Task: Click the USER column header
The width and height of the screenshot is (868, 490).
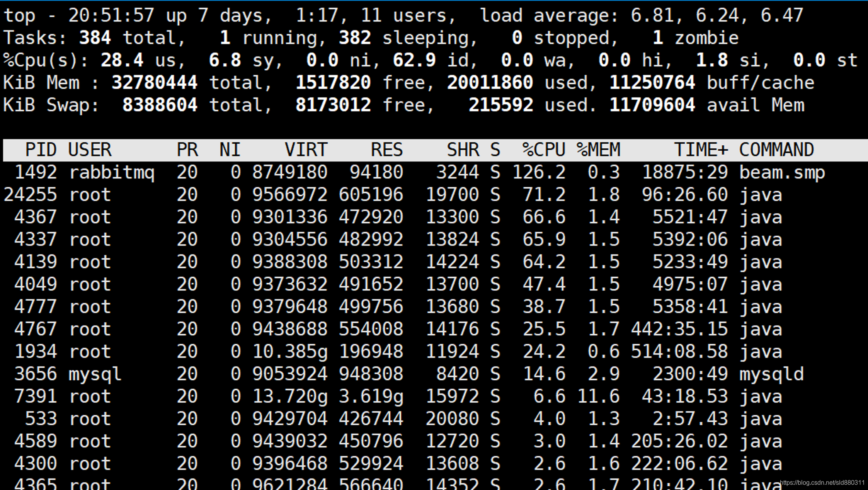Action: click(x=90, y=150)
